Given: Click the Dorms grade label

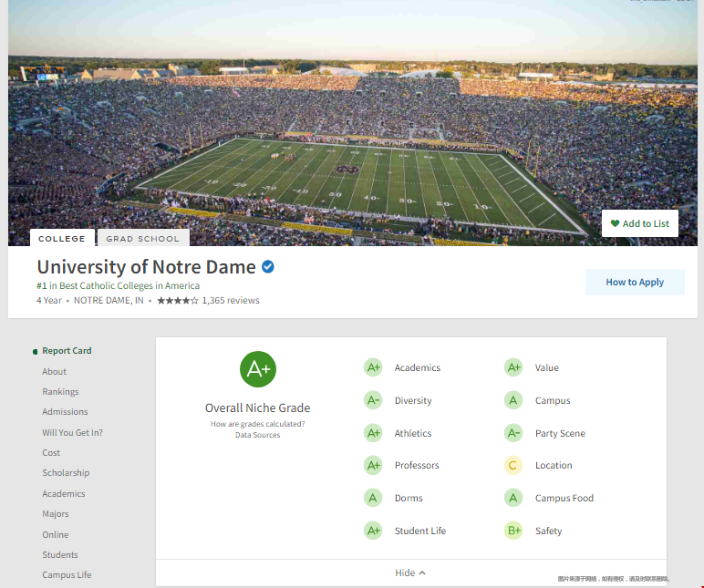Looking at the screenshot, I should 409,498.
